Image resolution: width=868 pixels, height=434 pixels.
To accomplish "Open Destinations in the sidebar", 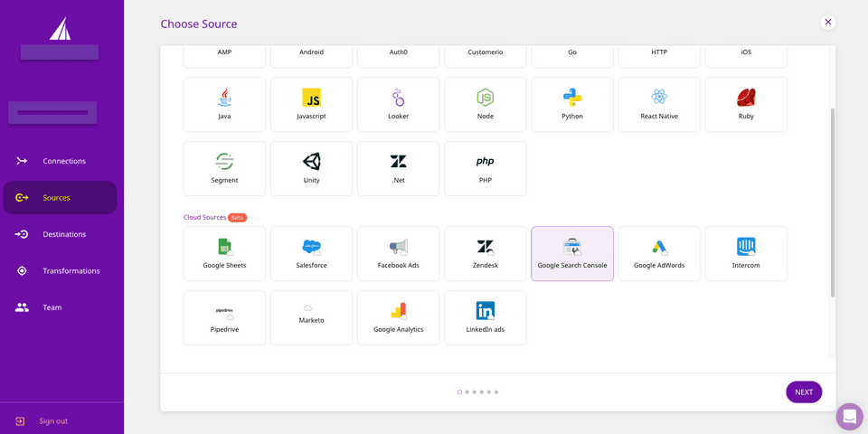I will (63, 234).
